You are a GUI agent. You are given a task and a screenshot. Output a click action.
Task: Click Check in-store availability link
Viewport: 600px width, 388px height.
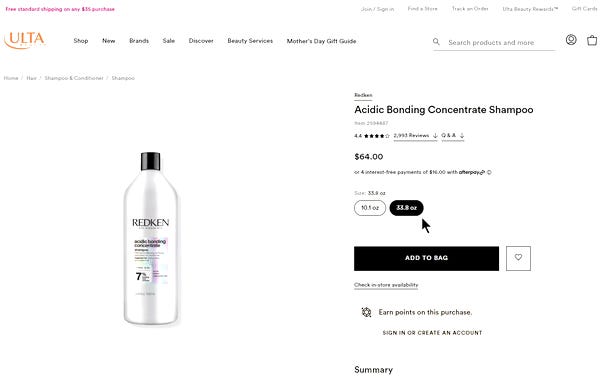point(386,285)
